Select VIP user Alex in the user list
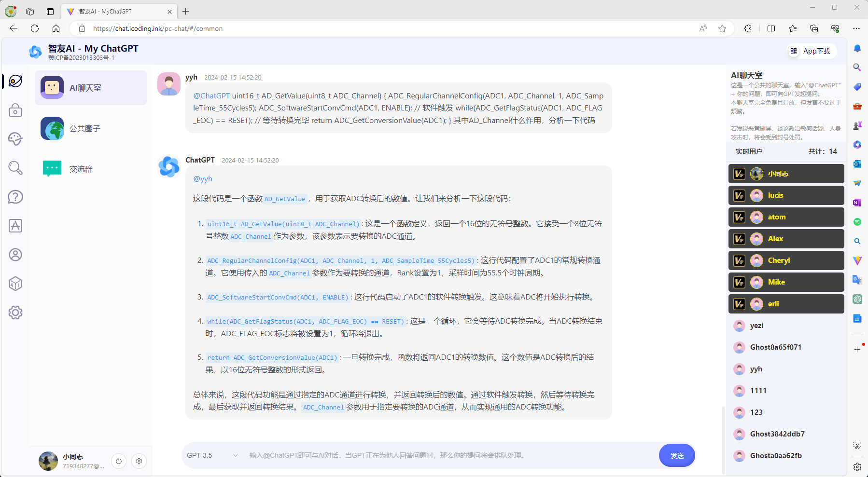 [x=786, y=239]
